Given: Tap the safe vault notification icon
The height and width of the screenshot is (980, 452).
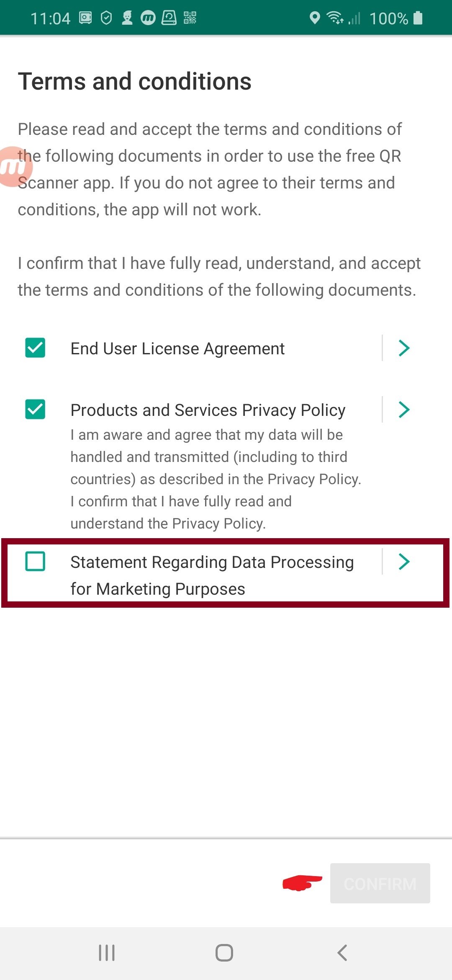Looking at the screenshot, I should click(86, 18).
